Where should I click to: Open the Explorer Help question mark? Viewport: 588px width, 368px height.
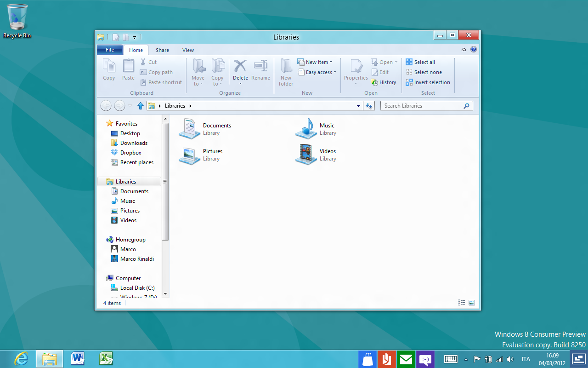pos(474,50)
